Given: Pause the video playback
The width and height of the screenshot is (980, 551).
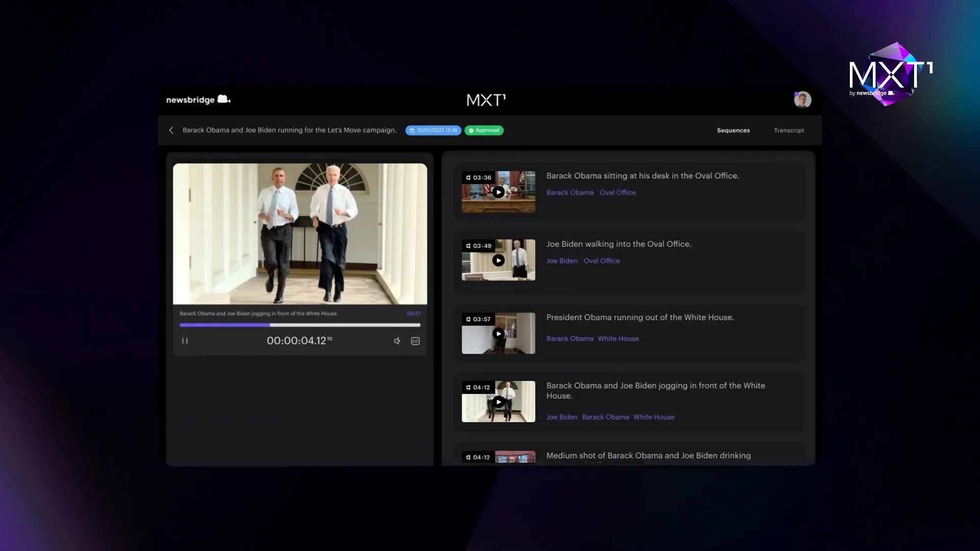Looking at the screenshot, I should (185, 341).
